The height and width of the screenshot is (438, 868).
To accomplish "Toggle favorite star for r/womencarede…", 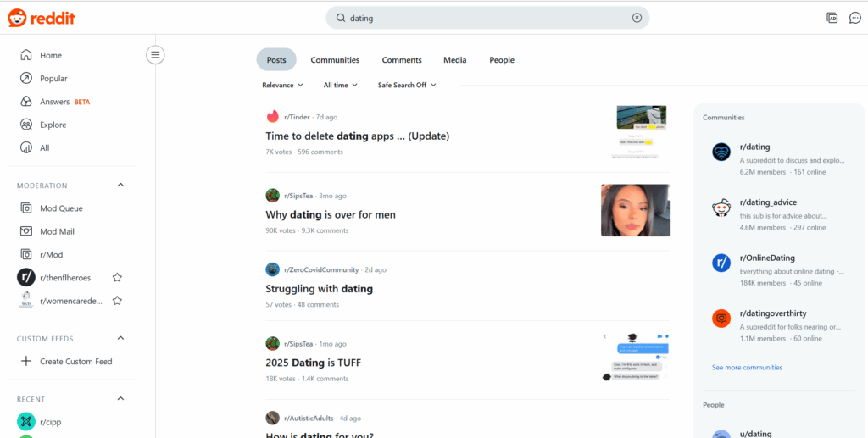I will [117, 301].
